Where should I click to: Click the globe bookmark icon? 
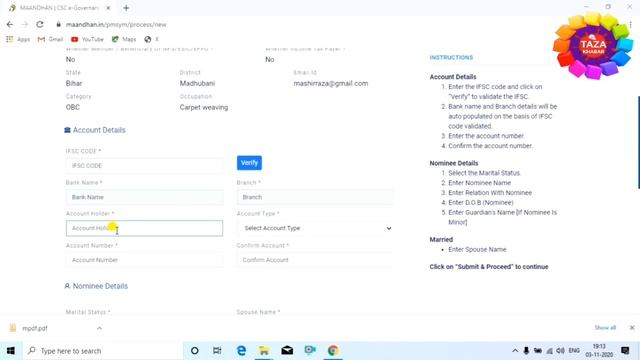[x=148, y=39]
